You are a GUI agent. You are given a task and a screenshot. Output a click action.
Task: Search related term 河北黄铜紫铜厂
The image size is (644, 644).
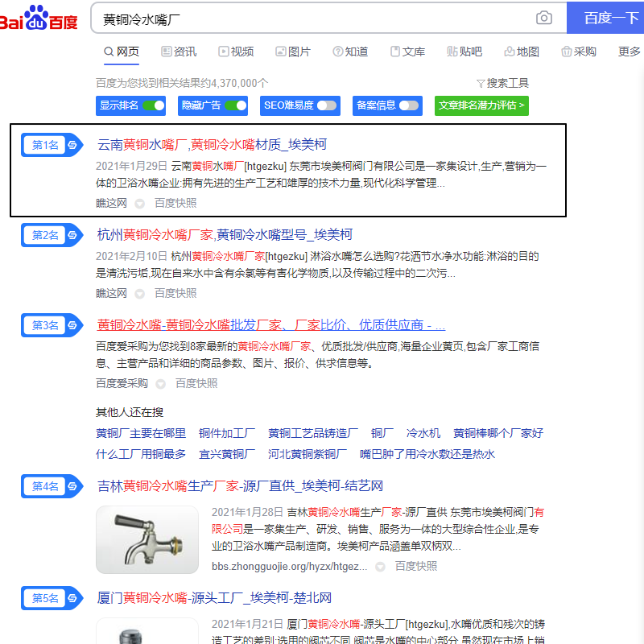pos(308,454)
